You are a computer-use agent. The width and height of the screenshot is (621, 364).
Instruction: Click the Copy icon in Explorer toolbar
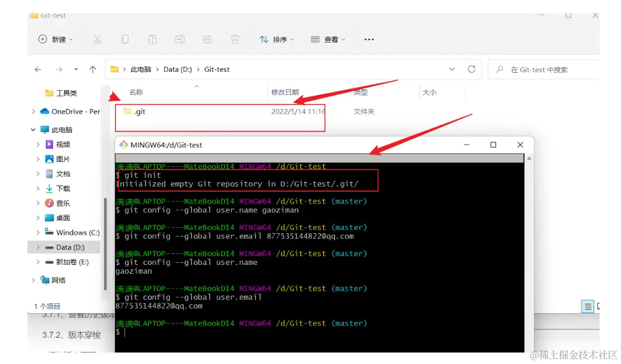click(x=125, y=39)
